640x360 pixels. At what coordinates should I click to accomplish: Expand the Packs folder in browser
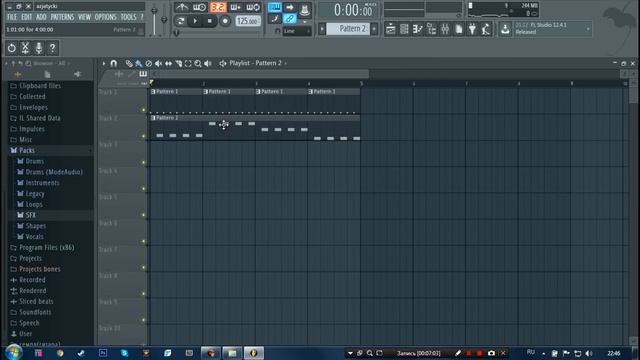pyautogui.click(x=26, y=150)
